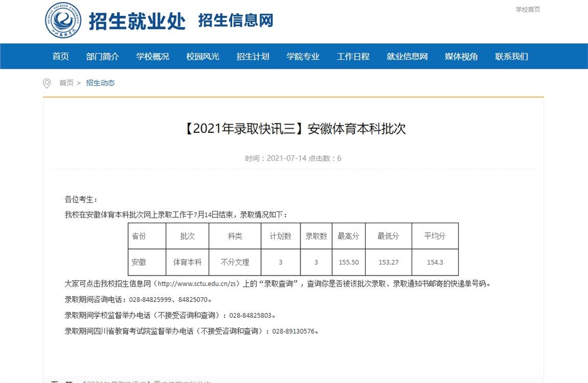Viewport: 588px width, 383px height.
Task: Click the 154.3 average score cell
Action: click(435, 263)
